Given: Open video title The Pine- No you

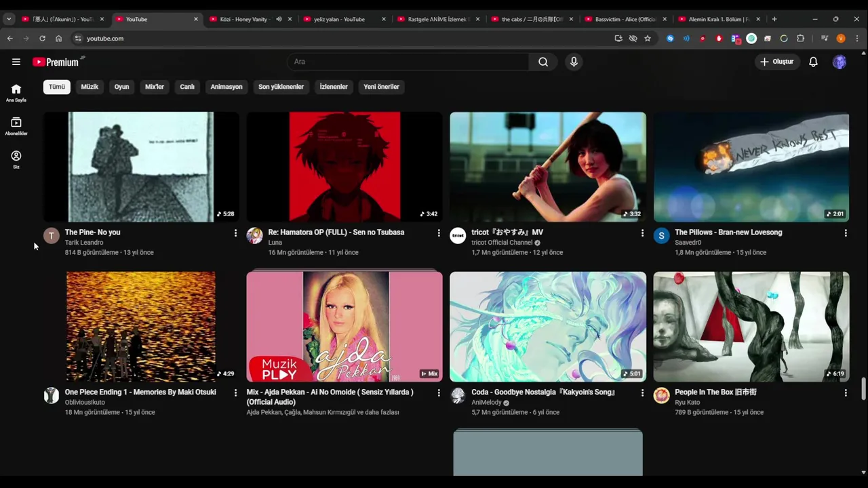Looking at the screenshot, I should (92, 232).
